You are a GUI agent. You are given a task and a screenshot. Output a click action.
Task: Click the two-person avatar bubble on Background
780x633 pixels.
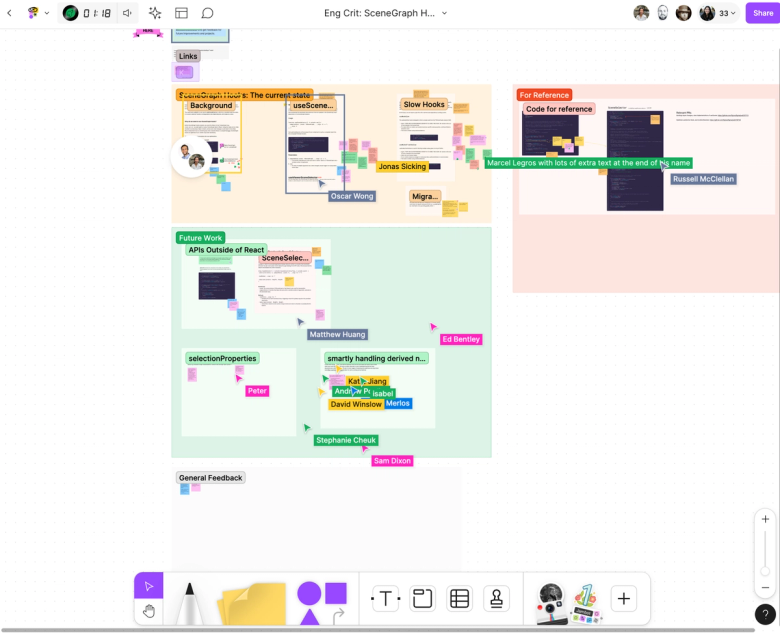(192, 156)
